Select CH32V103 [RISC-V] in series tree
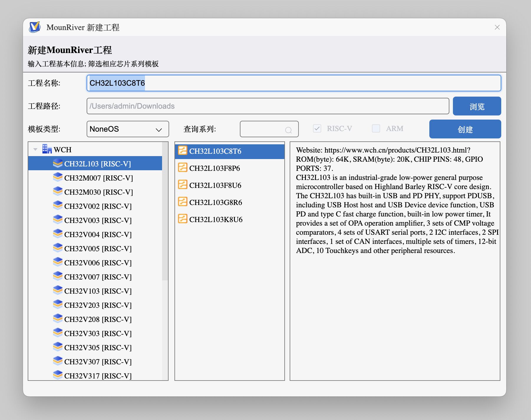 tap(98, 291)
